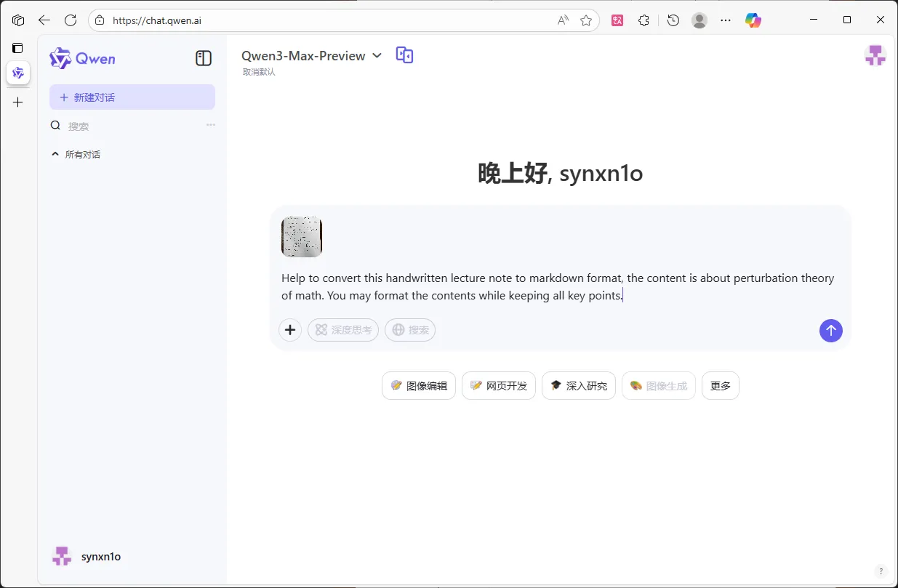
Task: Click the search magnifier icon in sidebar
Action: 55,126
